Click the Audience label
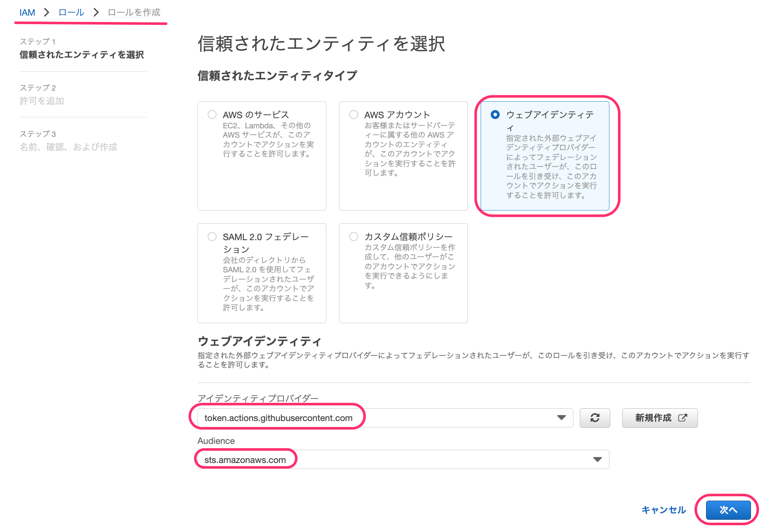The image size is (762, 532). 216,441
